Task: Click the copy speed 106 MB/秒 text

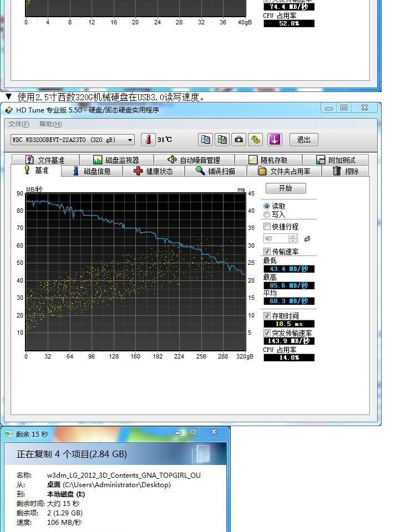Action: click(64, 523)
